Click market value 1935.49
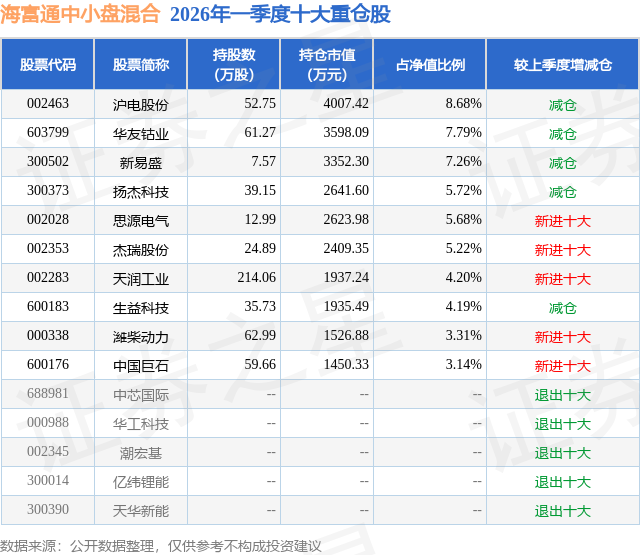Viewport: 640px width, 555px height. (x=346, y=306)
